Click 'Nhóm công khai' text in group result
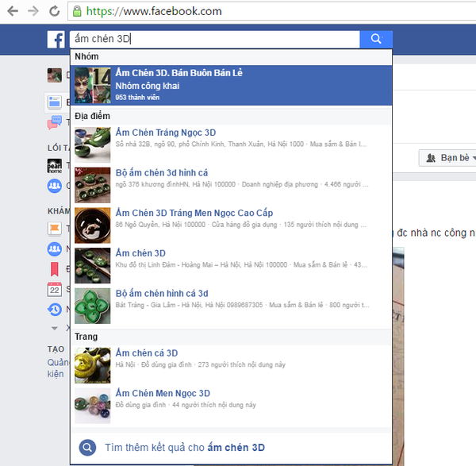 [x=148, y=86]
